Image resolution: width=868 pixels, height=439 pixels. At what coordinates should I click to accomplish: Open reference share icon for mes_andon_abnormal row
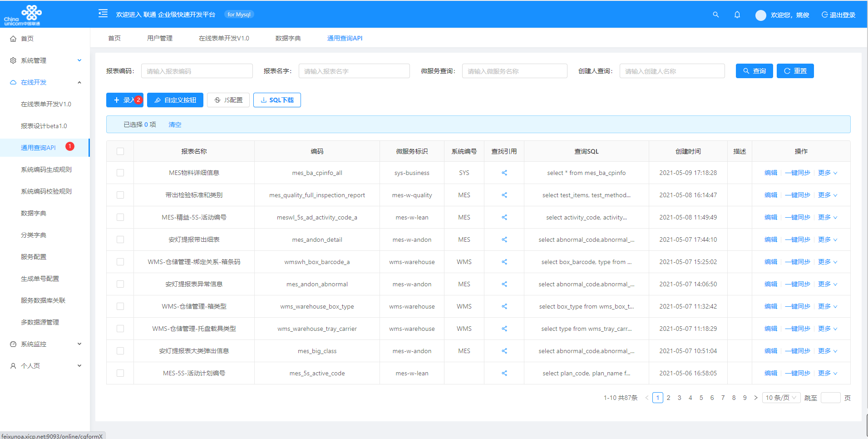point(504,284)
